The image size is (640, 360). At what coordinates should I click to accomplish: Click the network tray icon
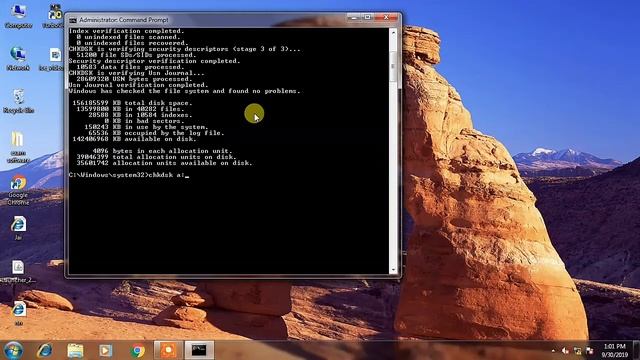[x=578, y=351]
